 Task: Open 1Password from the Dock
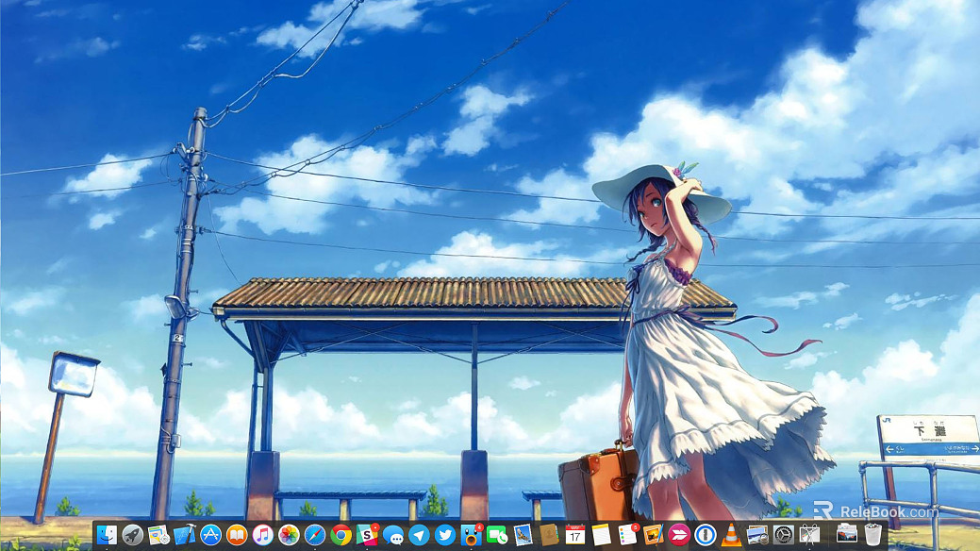click(x=706, y=535)
